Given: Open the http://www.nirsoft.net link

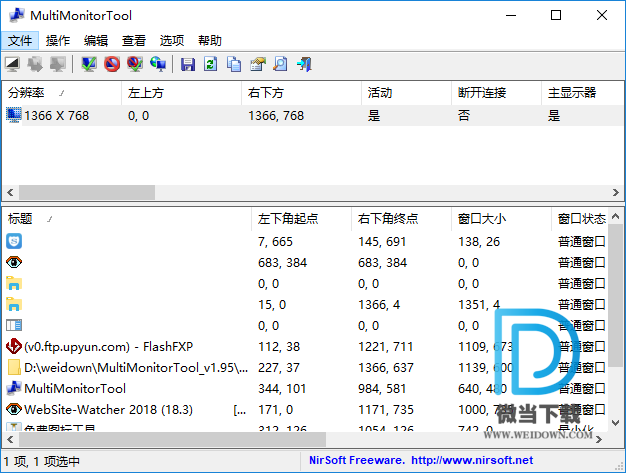Looking at the screenshot, I should coord(472,460).
